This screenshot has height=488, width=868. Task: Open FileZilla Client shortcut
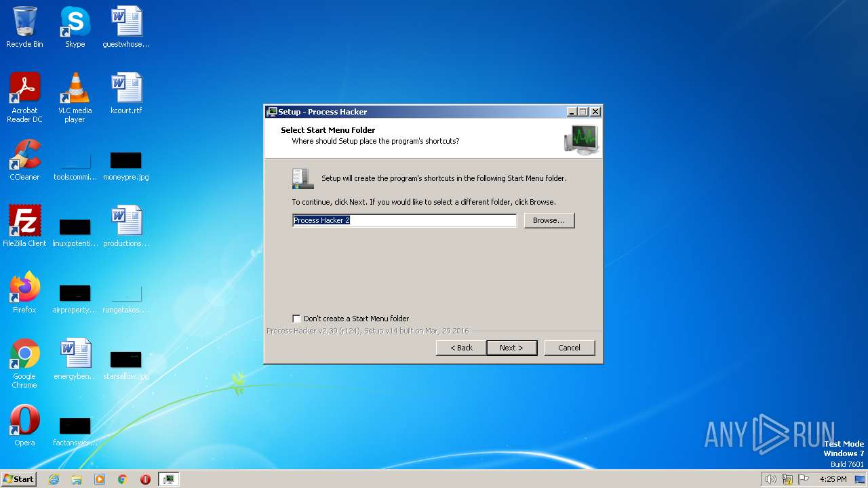[24, 226]
